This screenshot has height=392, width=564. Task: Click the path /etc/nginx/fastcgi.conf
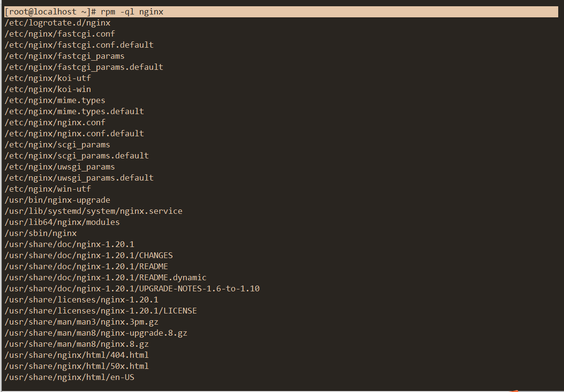click(x=60, y=34)
